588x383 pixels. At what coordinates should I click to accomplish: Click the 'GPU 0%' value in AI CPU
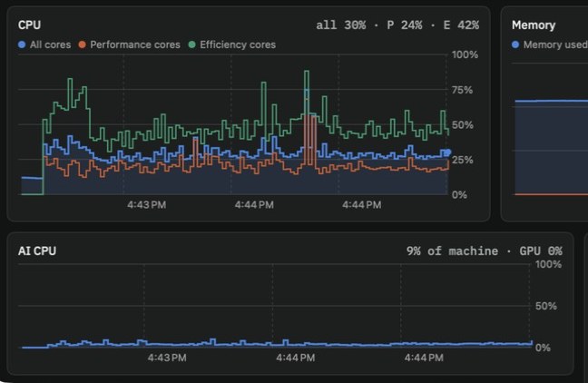coord(541,251)
